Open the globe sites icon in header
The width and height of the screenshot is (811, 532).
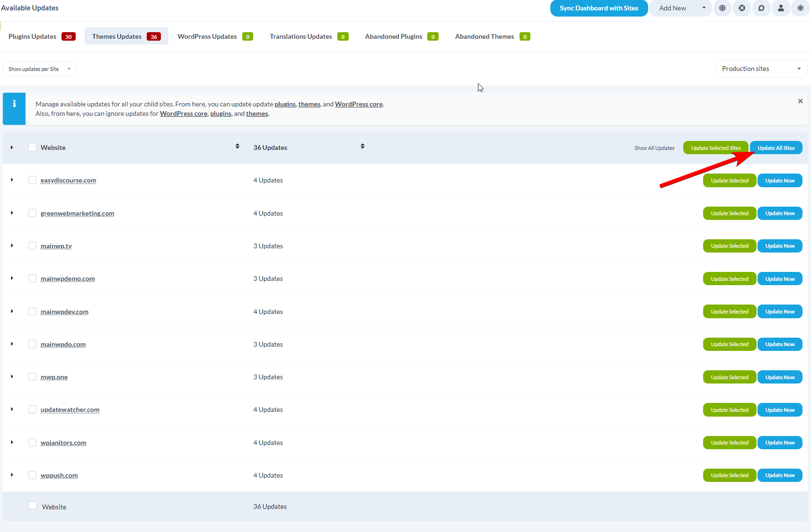(723, 8)
